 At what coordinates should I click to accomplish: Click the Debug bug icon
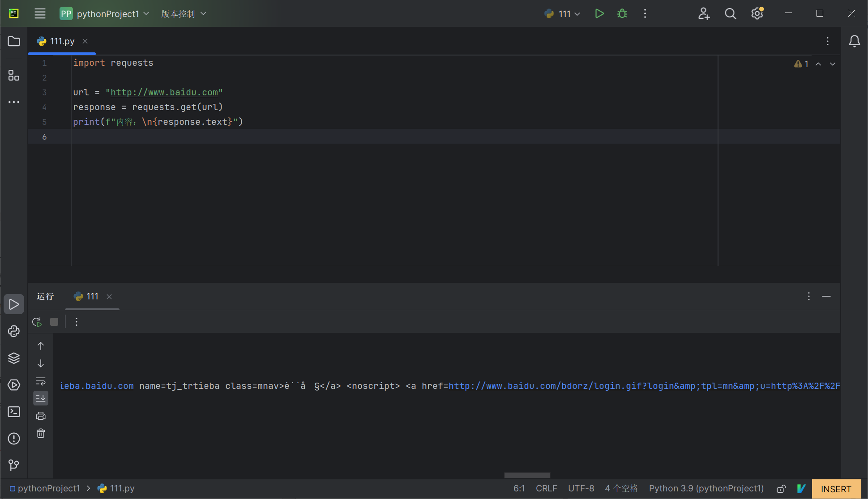pyautogui.click(x=622, y=13)
